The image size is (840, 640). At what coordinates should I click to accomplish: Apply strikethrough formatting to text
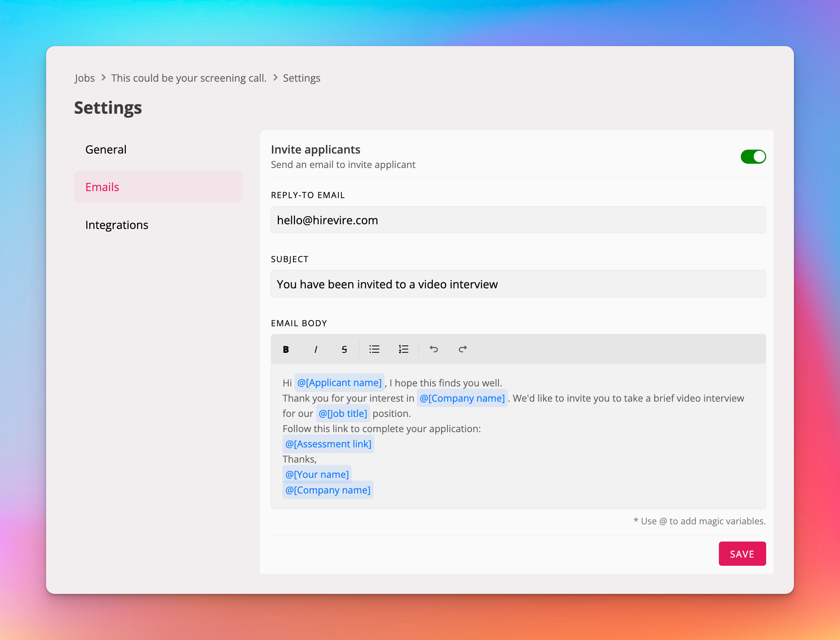click(x=344, y=349)
